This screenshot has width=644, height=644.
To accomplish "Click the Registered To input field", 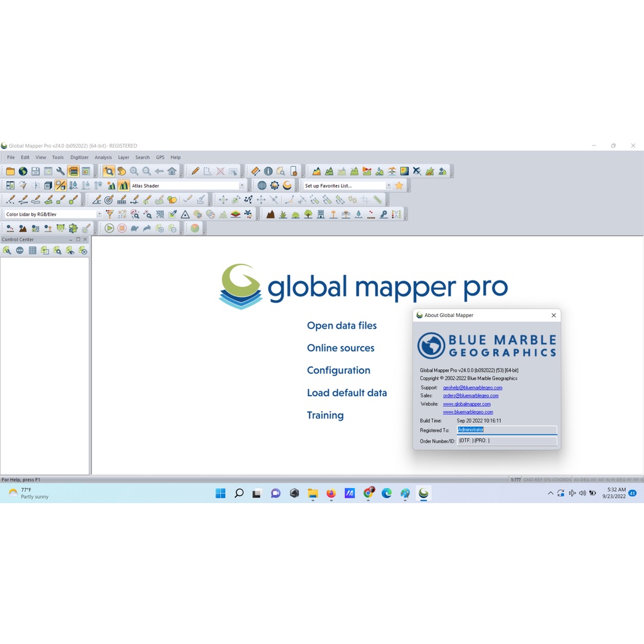I will (x=508, y=430).
